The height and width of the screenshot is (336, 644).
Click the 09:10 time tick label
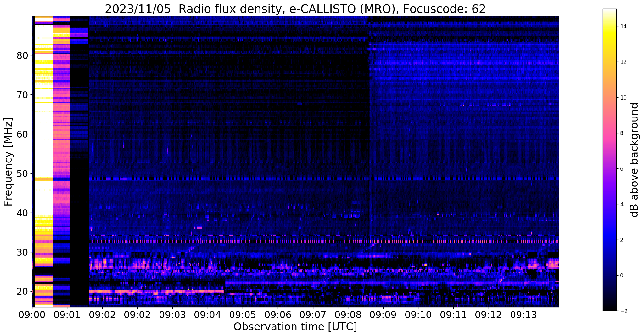(418, 315)
